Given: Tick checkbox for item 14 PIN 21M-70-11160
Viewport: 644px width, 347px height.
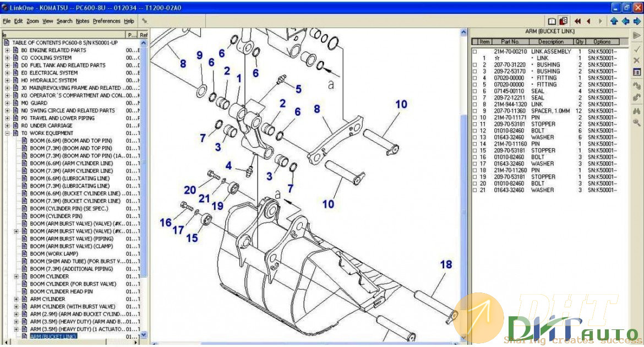Looking at the screenshot, I should pos(475,144).
